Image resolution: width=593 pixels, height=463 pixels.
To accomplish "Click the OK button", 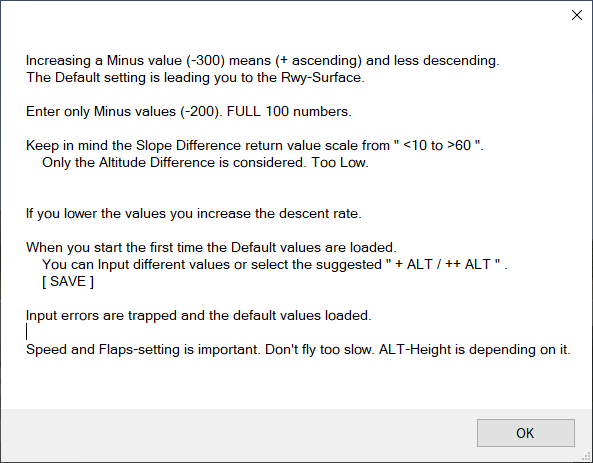I will point(526,433).
